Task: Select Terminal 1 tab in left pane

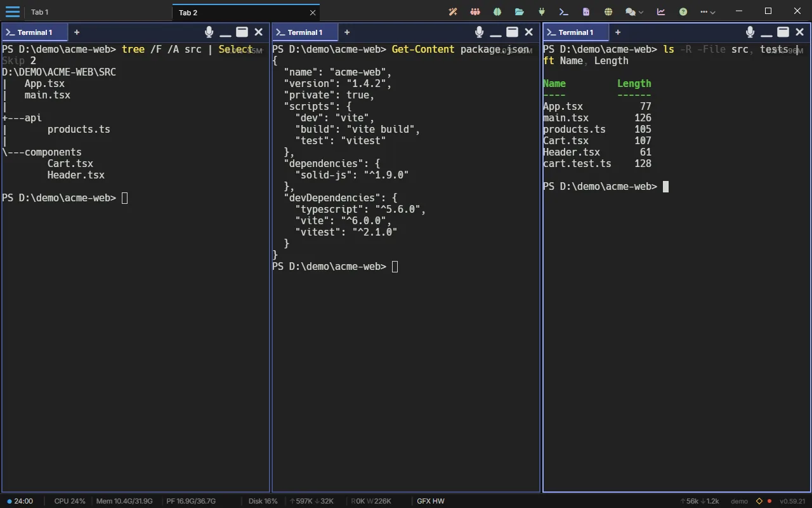Action: coord(34,32)
